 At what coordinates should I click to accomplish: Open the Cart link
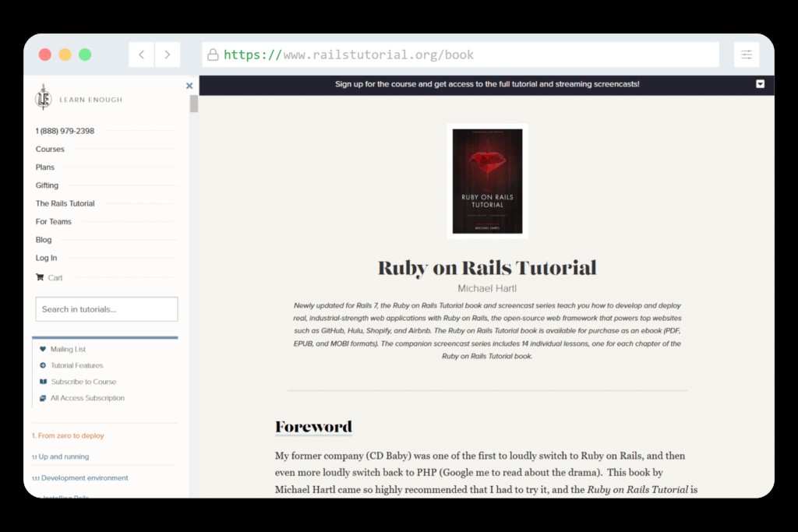click(55, 278)
